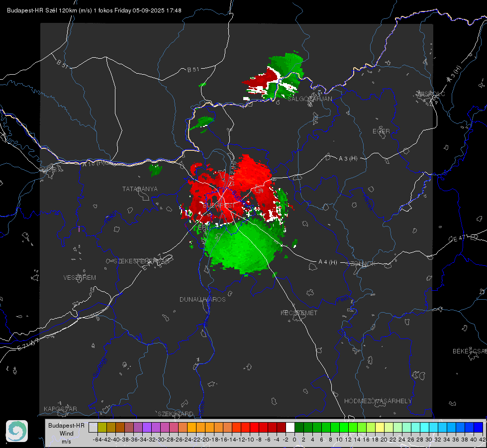Pick the dark green swatch at 0 m/s

299,428
